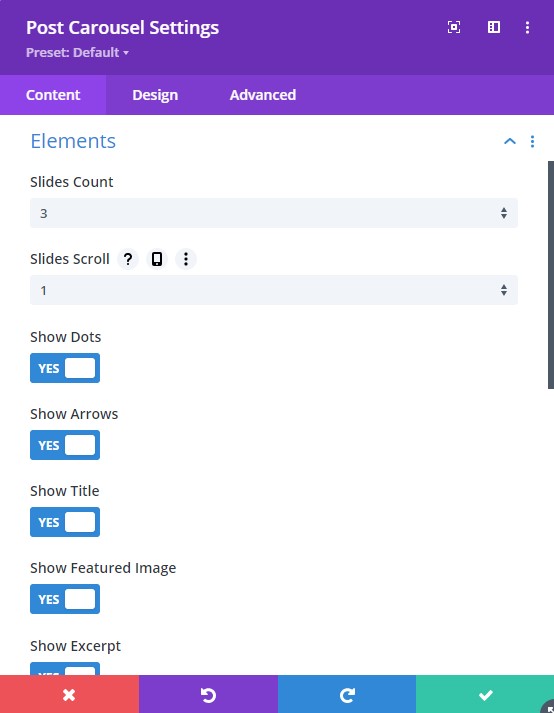This screenshot has width=554, height=713.
Task: Toggle the Show Title switch
Action: 65,522
